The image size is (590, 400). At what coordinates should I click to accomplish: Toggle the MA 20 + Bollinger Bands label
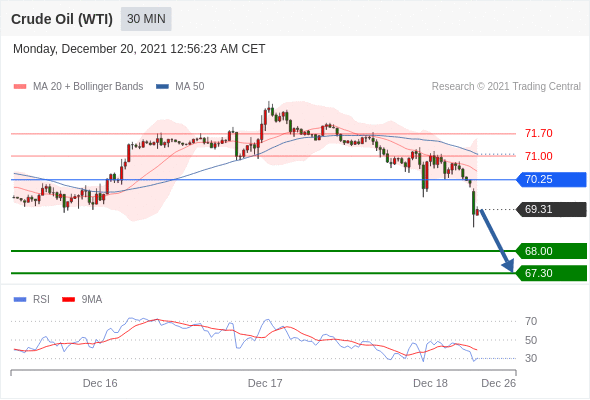[88, 87]
